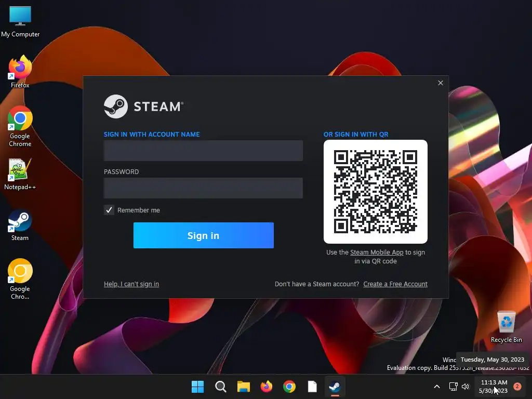The height and width of the screenshot is (399, 532).
Task: Select the Firefox desktop shortcut
Action: tap(20, 72)
